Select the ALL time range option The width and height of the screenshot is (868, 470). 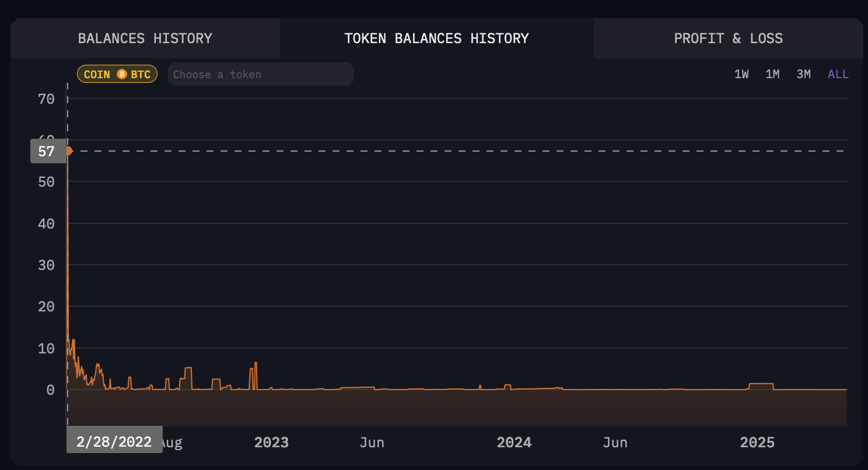[838, 75]
